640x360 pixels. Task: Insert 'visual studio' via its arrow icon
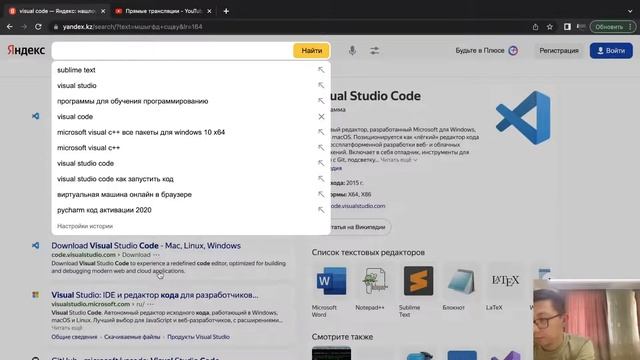point(321,85)
